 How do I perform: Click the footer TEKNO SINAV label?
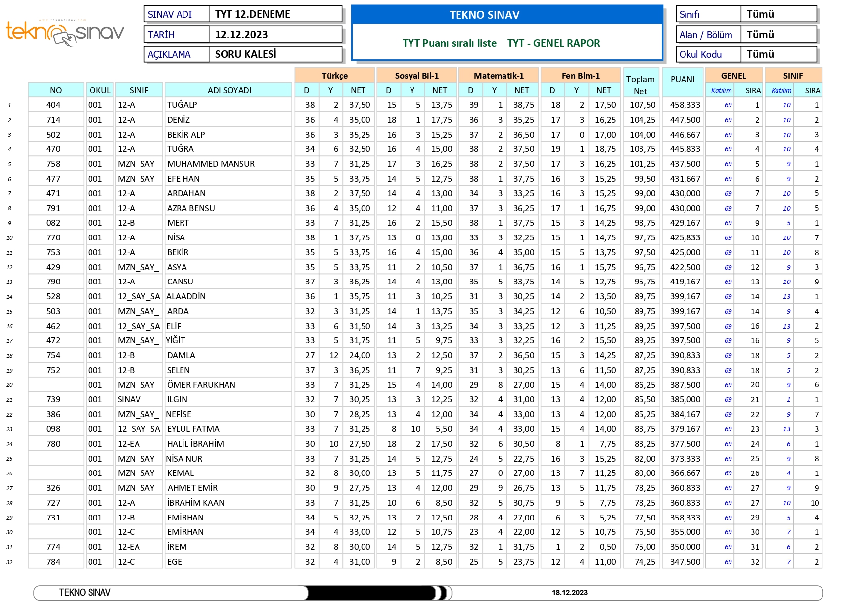click(x=85, y=593)
